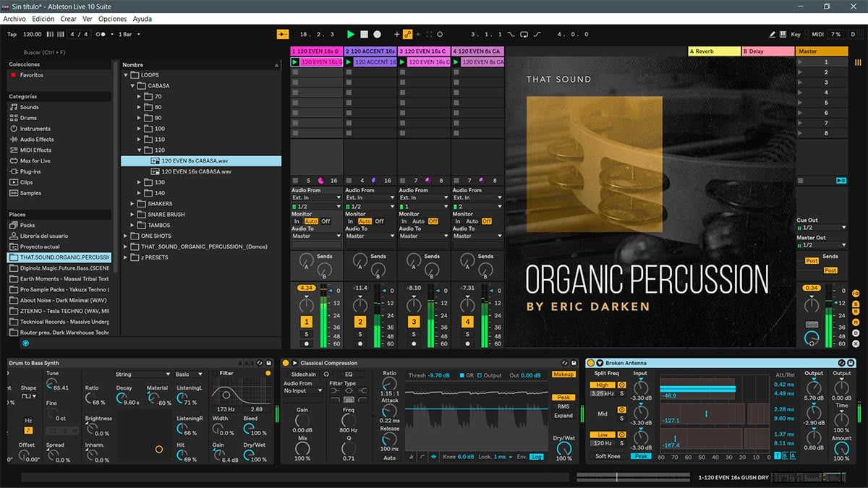Collapse the LOOPS folder

(126, 74)
